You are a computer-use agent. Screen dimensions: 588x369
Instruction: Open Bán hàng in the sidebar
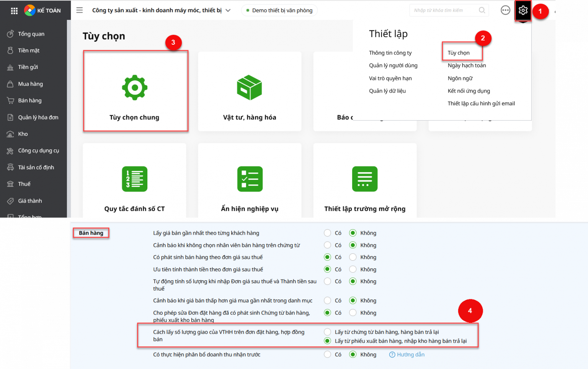pos(30,101)
